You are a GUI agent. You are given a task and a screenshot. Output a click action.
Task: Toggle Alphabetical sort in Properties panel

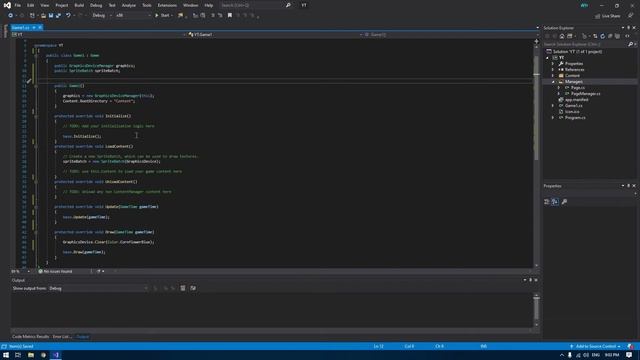(x=555, y=202)
